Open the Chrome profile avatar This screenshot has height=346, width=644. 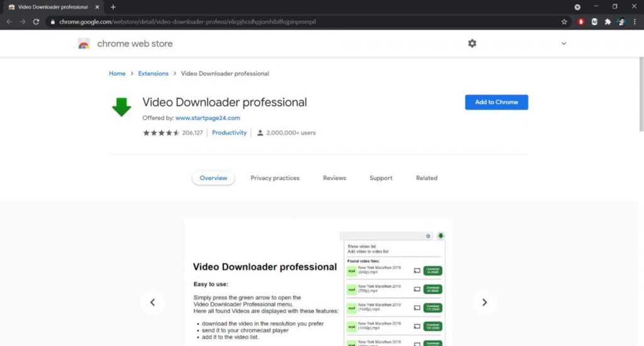(x=621, y=22)
